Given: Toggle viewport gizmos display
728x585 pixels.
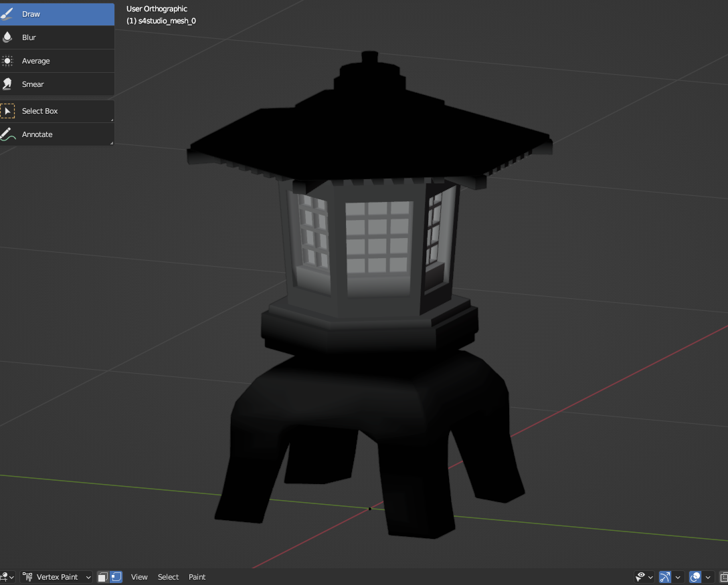Looking at the screenshot, I should [665, 577].
